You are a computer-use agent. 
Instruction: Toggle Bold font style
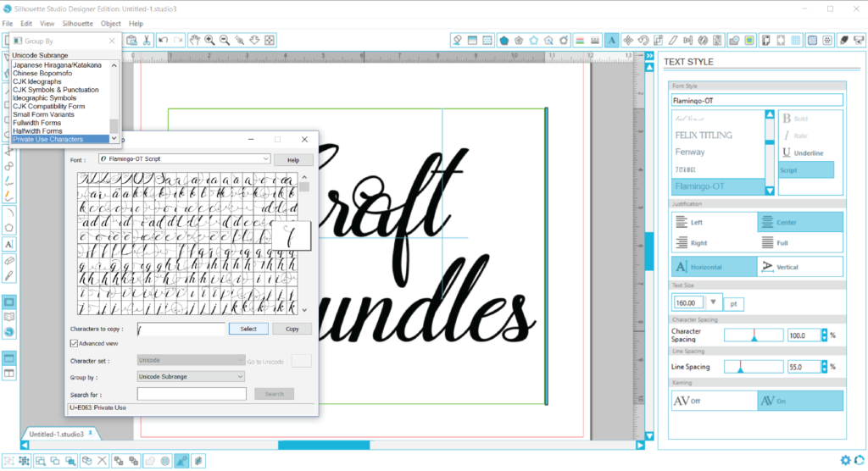coord(795,119)
